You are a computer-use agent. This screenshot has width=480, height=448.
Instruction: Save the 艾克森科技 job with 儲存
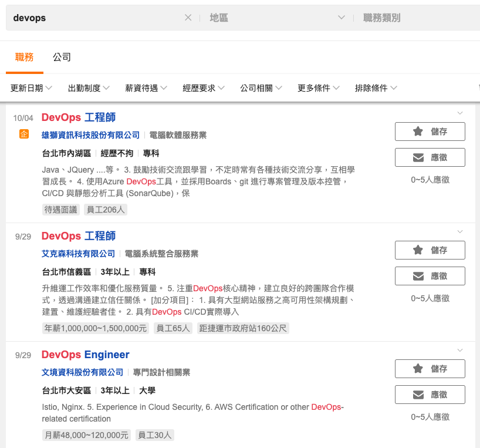430,250
